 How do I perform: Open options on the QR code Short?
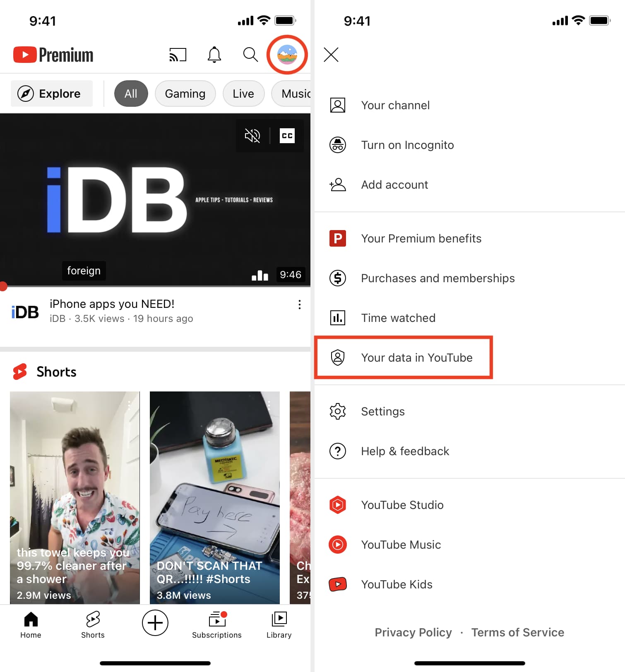click(x=269, y=406)
